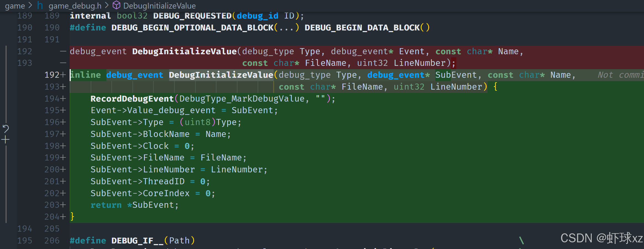Click the header file 'h' icon
Image resolution: width=644 pixels, height=249 pixels.
click(x=40, y=5)
